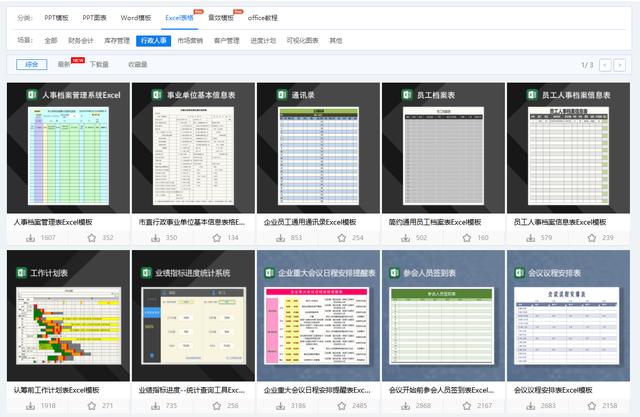Open the 会议议程安排表 thumbnail preview
The width and height of the screenshot is (640, 417).
(x=568, y=316)
